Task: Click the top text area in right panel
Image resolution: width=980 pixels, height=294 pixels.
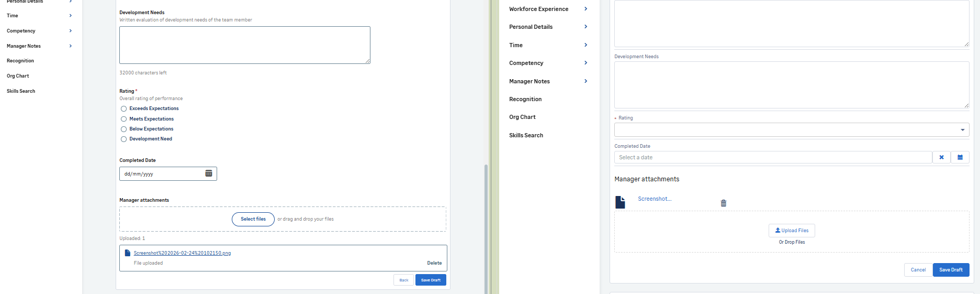Action: 792,24
